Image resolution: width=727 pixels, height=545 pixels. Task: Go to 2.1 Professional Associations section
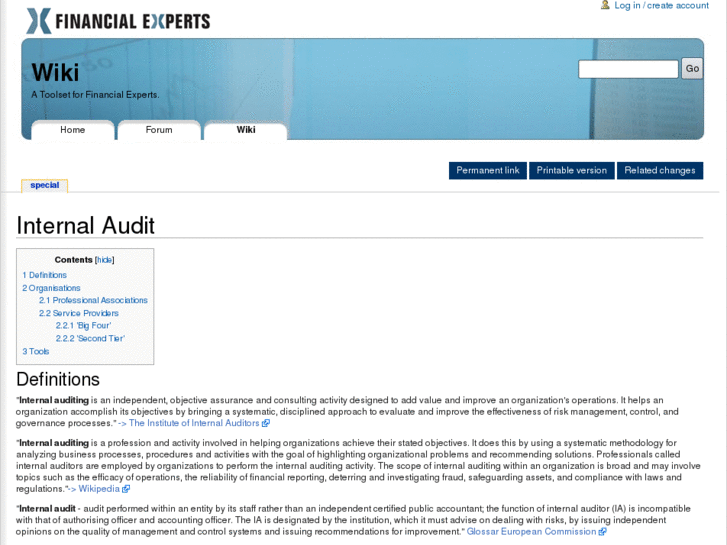pyautogui.click(x=93, y=300)
